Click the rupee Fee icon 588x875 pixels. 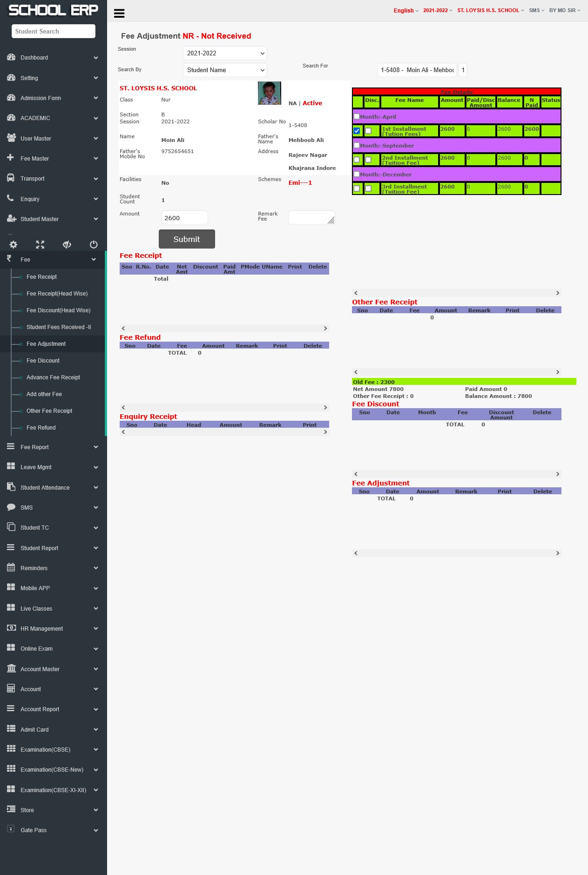pos(9,258)
